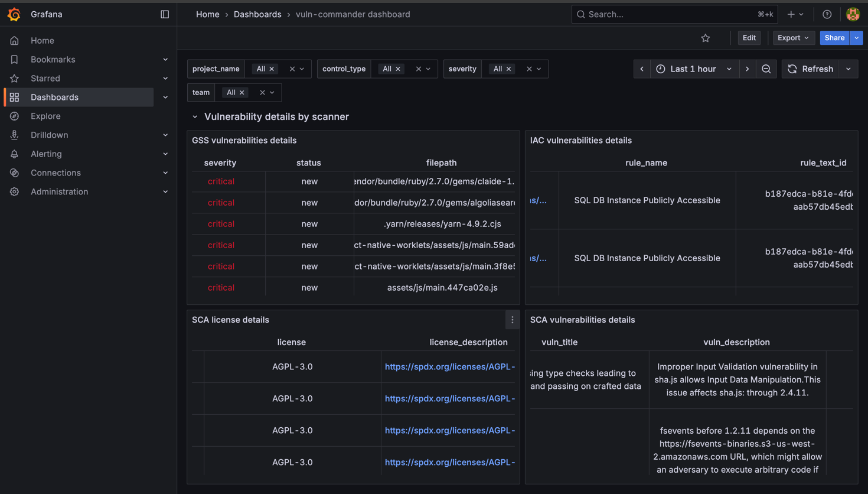Clear the project_name variable value
The width and height of the screenshot is (868, 494).
[x=292, y=69]
